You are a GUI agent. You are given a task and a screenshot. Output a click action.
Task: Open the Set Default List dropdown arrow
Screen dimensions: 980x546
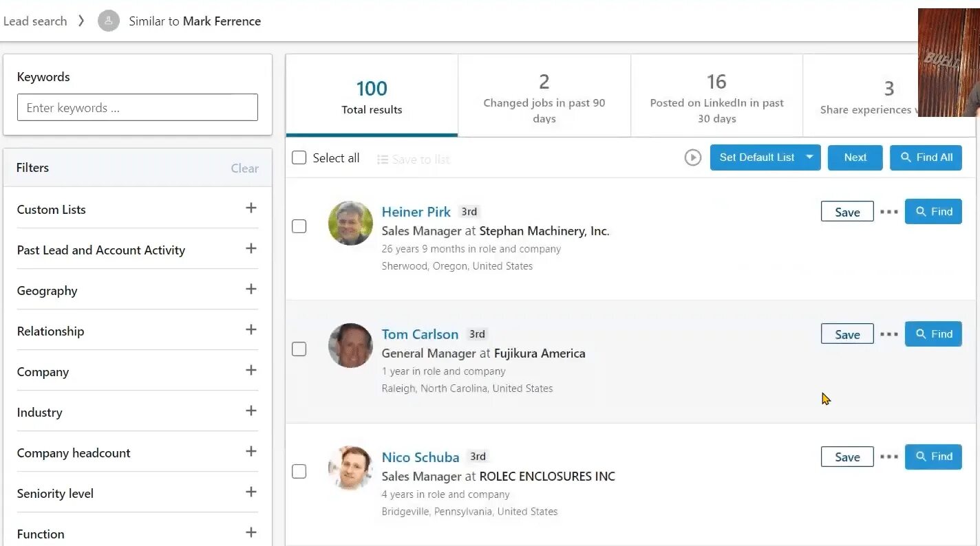tap(809, 157)
